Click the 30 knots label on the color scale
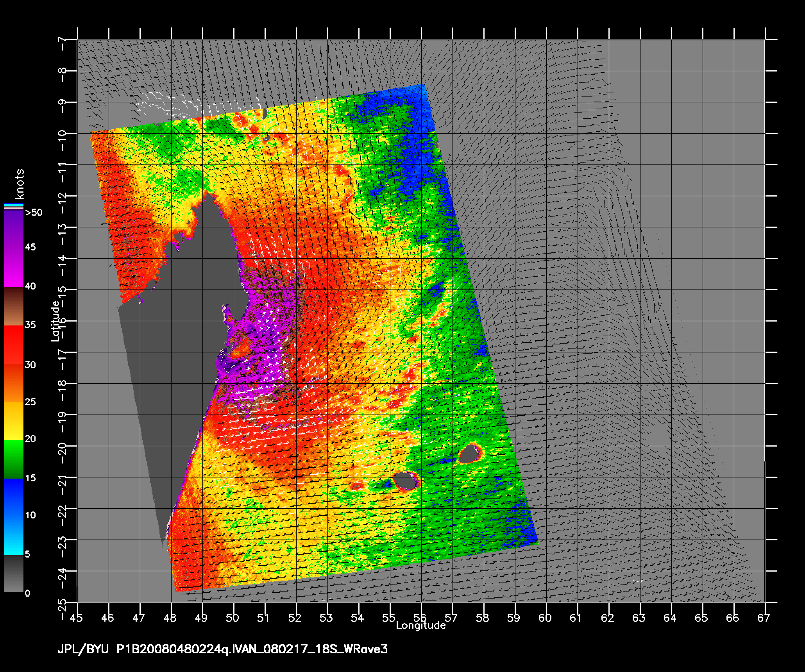The height and width of the screenshot is (672, 805). 30,365
